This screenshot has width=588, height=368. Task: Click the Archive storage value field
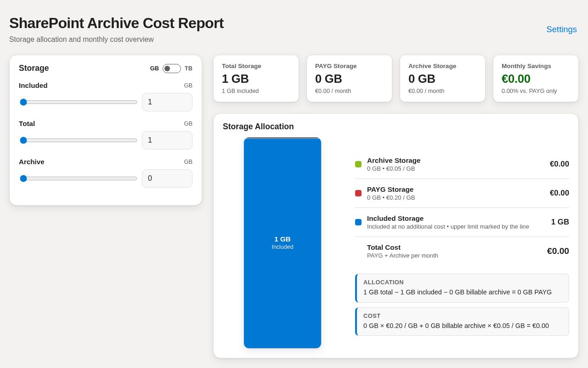pyautogui.click(x=167, y=178)
